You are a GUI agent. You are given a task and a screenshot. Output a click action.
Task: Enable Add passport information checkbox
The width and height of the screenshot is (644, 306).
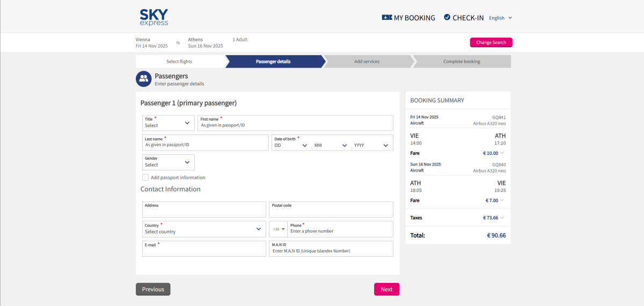tap(145, 177)
